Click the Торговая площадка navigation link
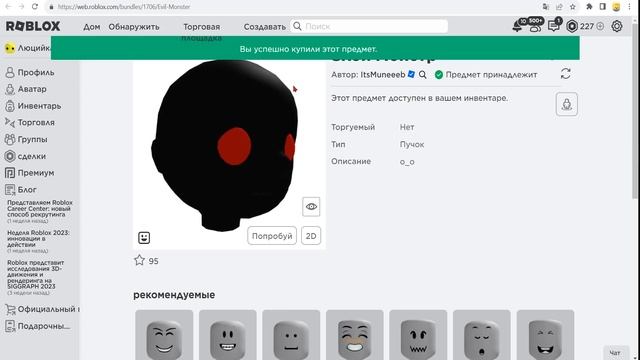Image resolution: width=640 pixels, height=360 pixels. click(x=202, y=27)
